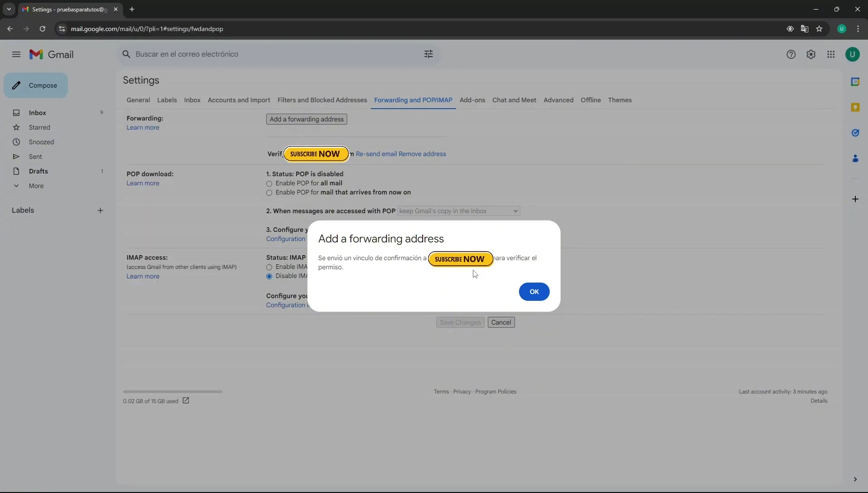
Task: Create new label plus icon
Action: click(100, 210)
